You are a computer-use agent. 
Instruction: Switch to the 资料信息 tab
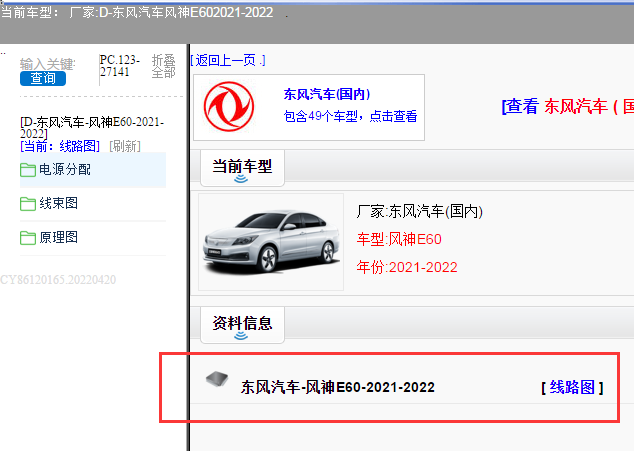242,325
